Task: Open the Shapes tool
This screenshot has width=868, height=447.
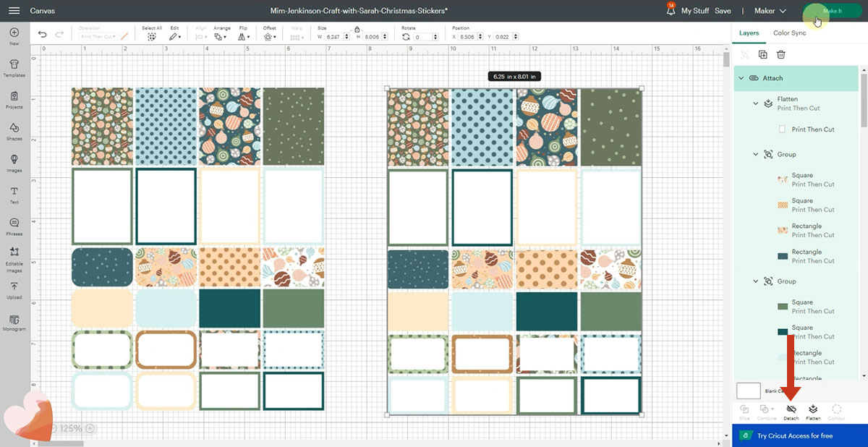Action: pyautogui.click(x=14, y=132)
